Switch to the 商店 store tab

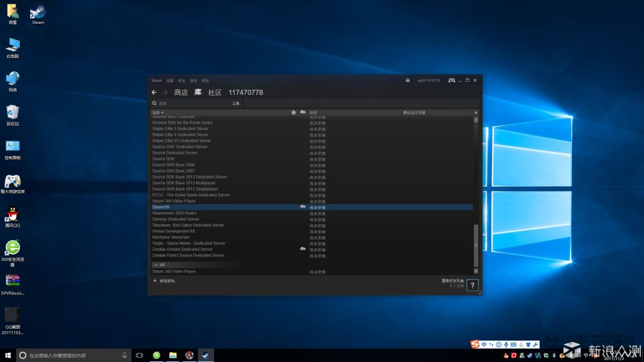coord(181,93)
